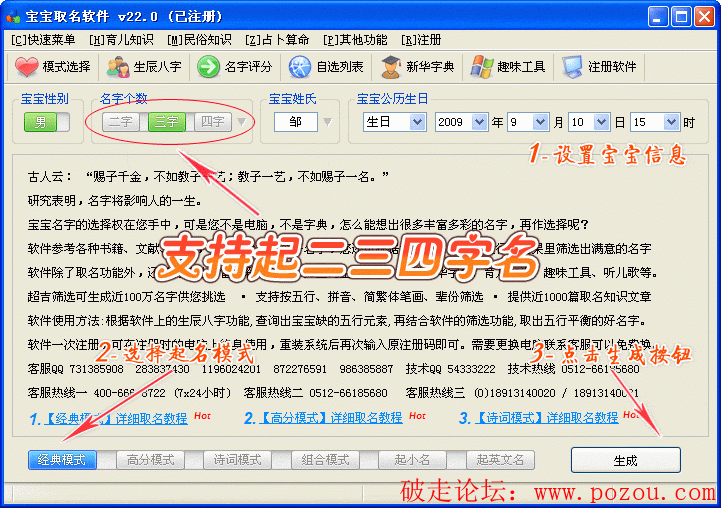Click the heart icon for 模式选择
721x508 pixels.
tap(26, 67)
